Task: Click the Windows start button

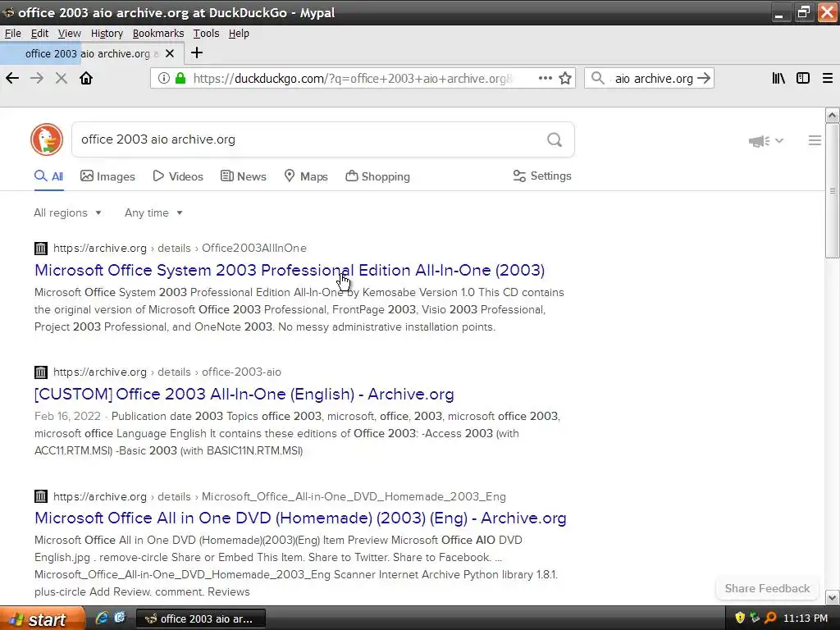Action: pyautogui.click(x=42, y=619)
